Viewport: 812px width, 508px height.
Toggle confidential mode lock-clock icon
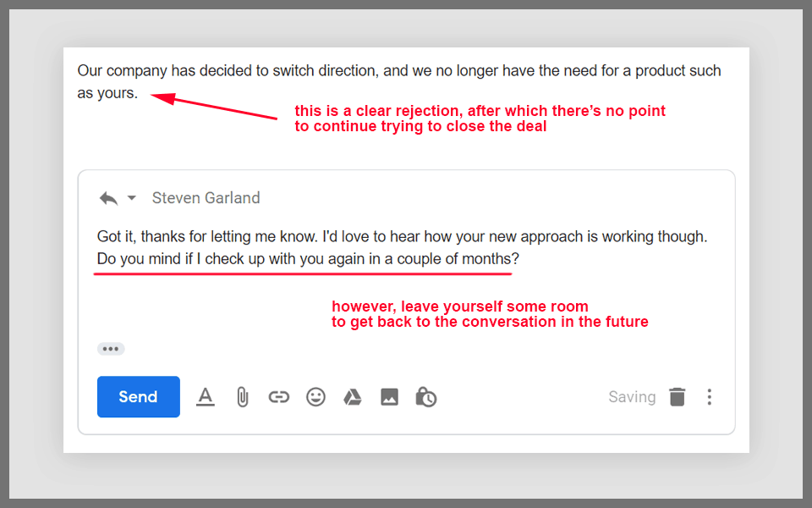426,397
